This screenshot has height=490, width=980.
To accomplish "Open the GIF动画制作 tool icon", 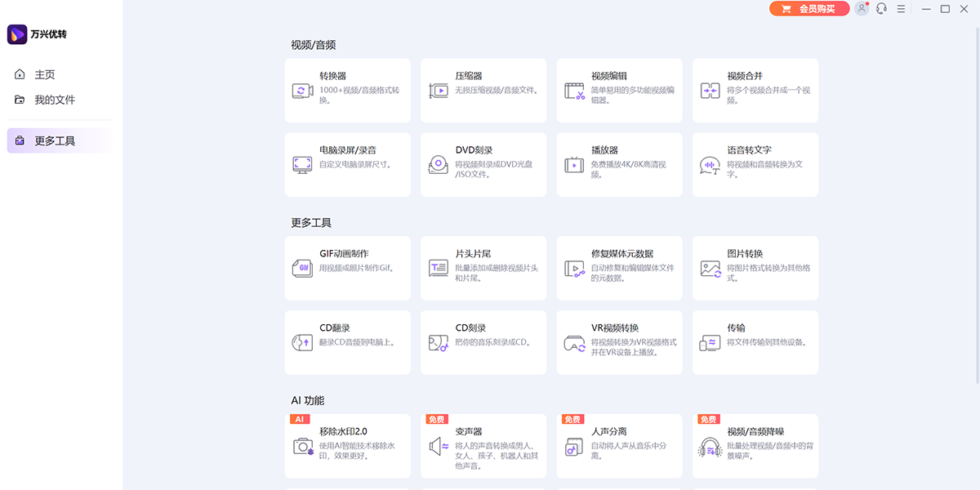I will (x=303, y=269).
